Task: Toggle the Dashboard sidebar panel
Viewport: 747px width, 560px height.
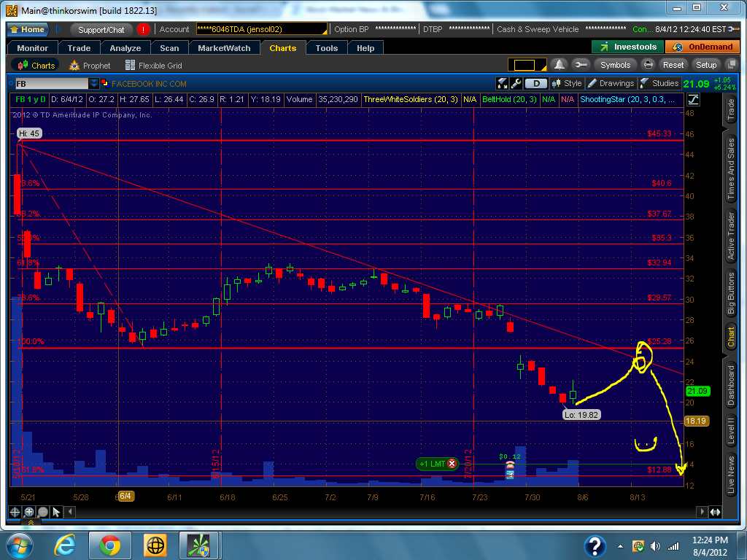Action: tap(731, 385)
